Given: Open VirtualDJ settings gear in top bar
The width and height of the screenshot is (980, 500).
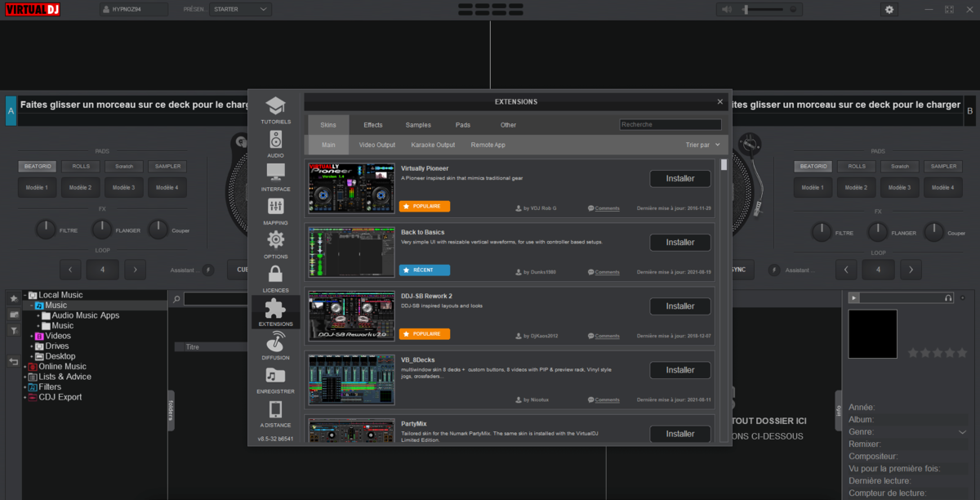Looking at the screenshot, I should tap(889, 9).
